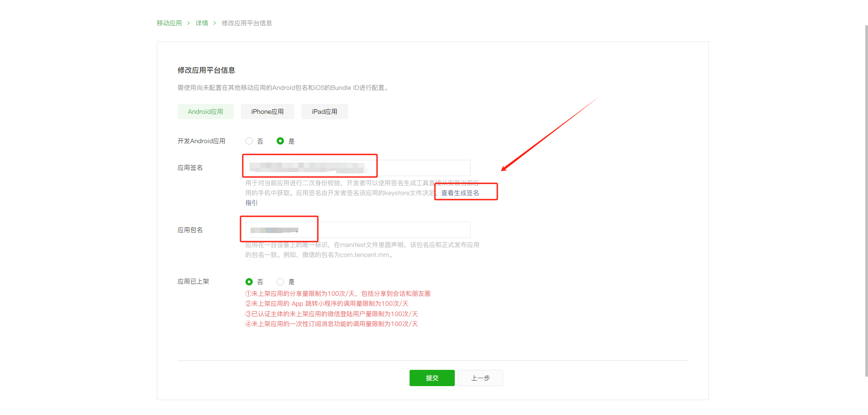Click the 应用签名 field label
This screenshot has width=868, height=415.
tap(190, 168)
